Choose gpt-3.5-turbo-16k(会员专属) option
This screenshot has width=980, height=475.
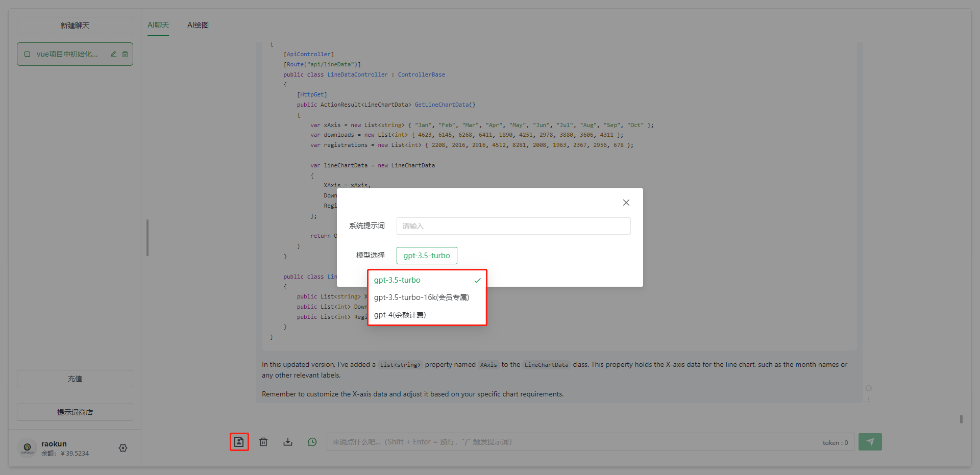(421, 297)
